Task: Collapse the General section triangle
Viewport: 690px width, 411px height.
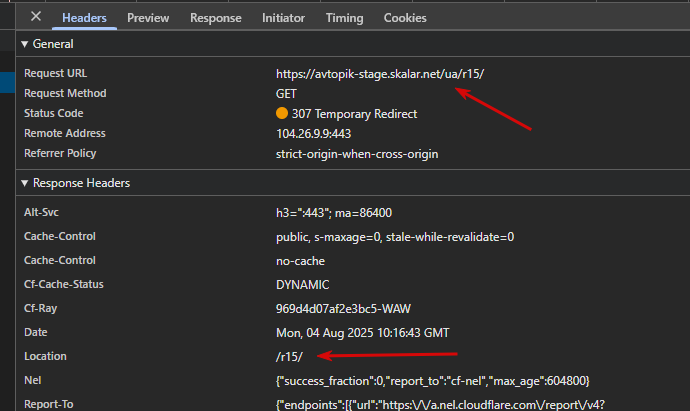Action: point(25,44)
